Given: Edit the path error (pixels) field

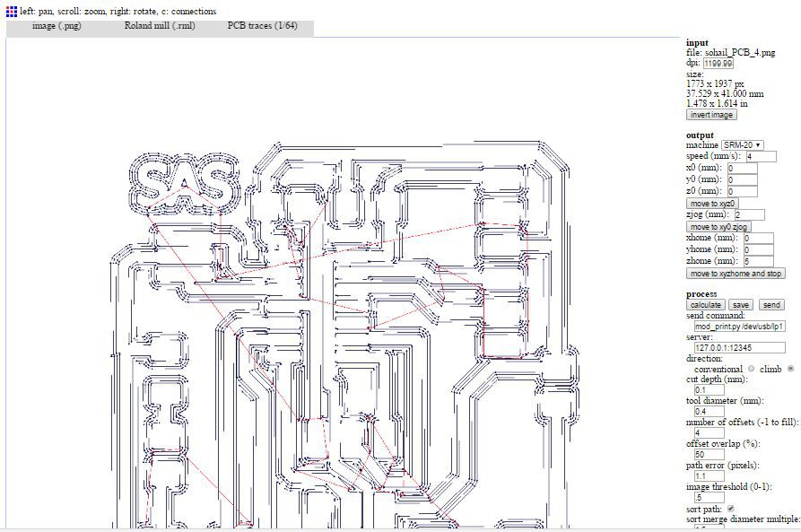Looking at the screenshot, I should point(710,476).
